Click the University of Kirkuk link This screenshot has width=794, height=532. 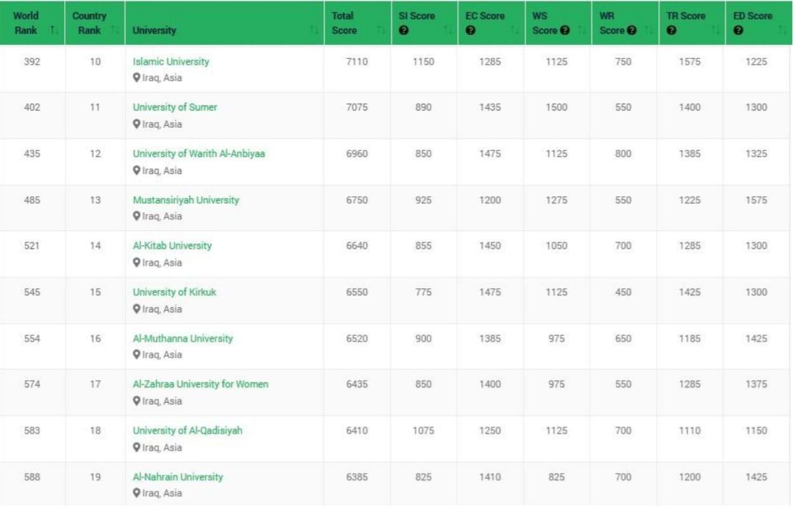click(x=174, y=292)
